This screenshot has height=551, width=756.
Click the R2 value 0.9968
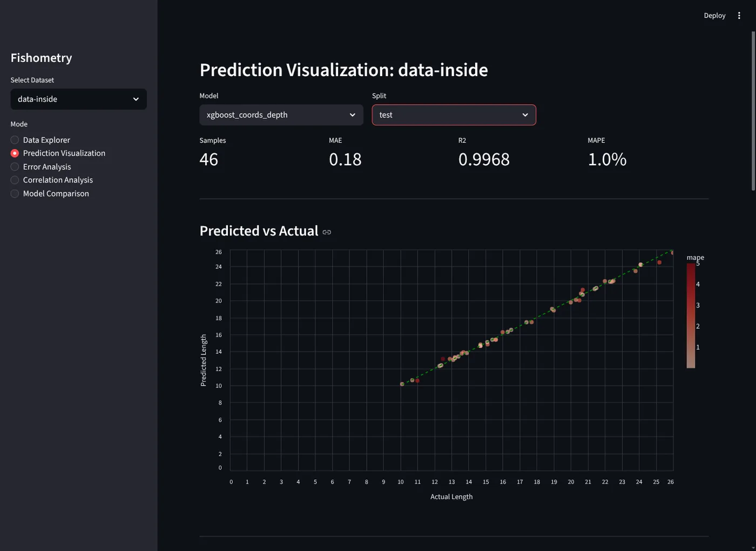tap(484, 159)
